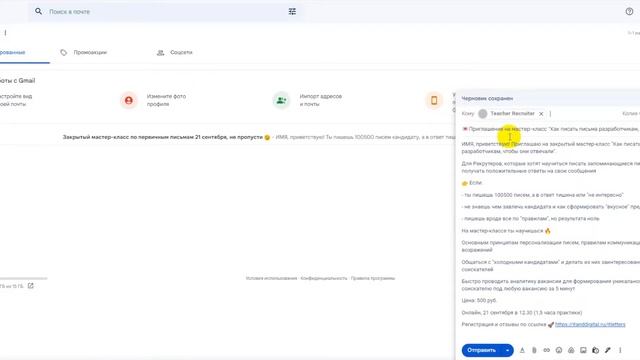Click the 'Цена: 500 руб.' line in the draft
The width and height of the screenshot is (640, 360).
click(479, 300)
